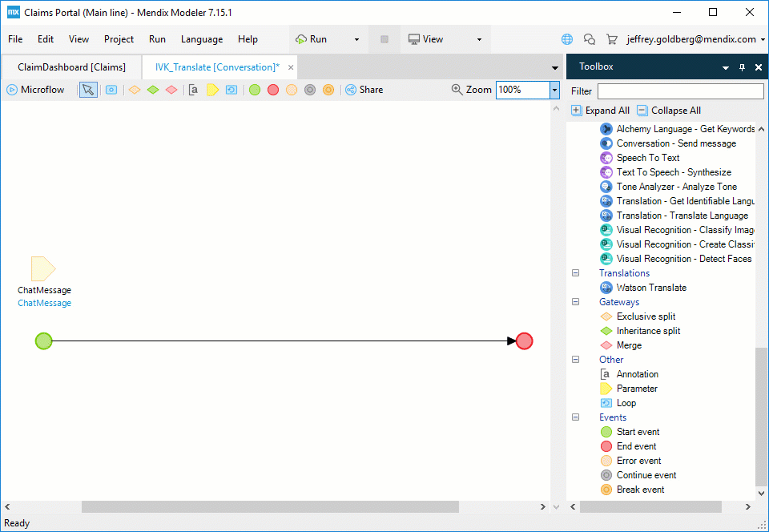The width and height of the screenshot is (769, 532).
Task: Click the Stop application button
Action: coord(384,39)
